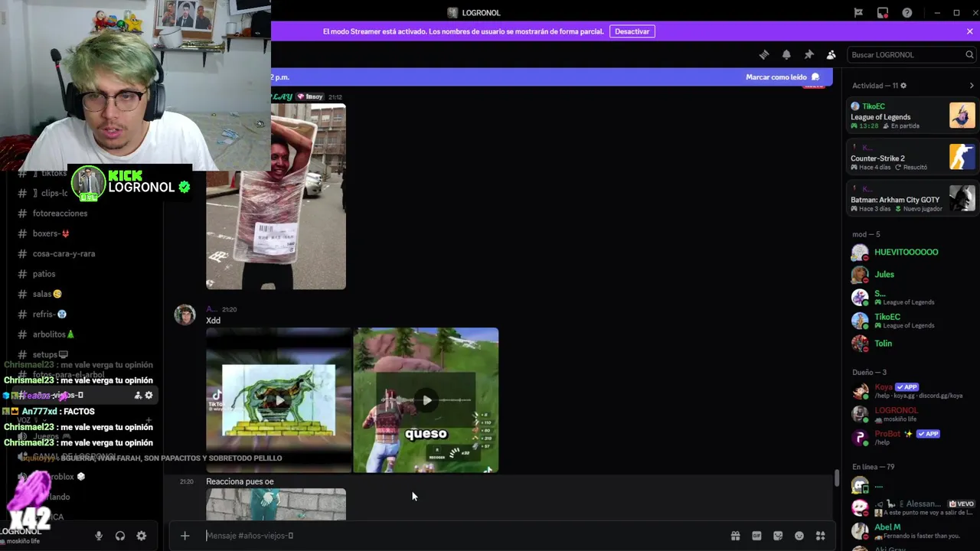Open Abel M member profile
The width and height of the screenshot is (980, 551).
click(911, 530)
